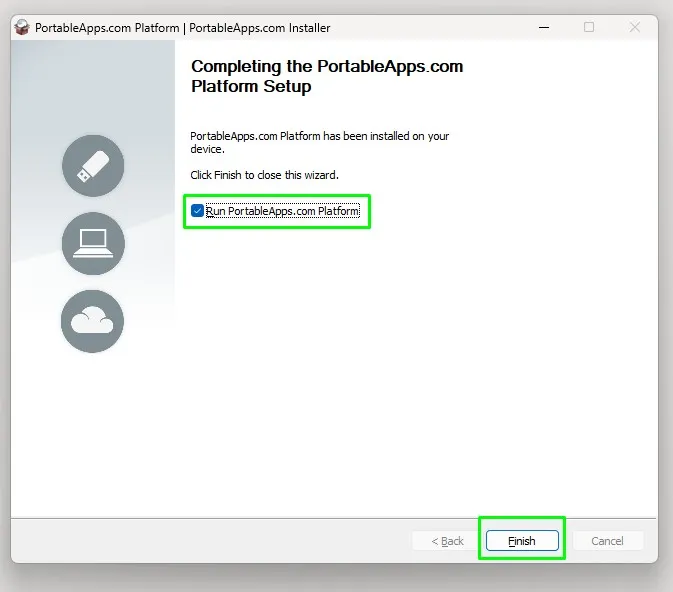Click the "Run PortableApps.com Platform" label text
The width and height of the screenshot is (673, 592).
click(x=282, y=211)
